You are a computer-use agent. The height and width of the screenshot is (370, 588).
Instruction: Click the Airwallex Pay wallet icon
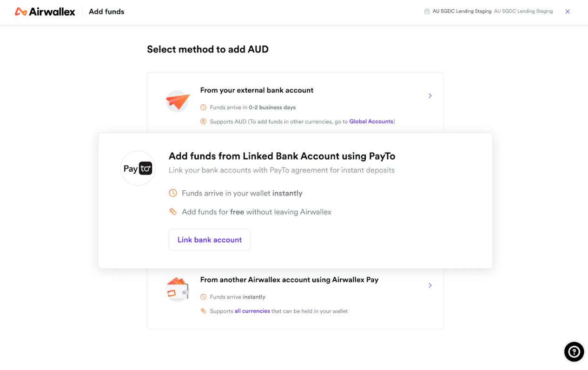point(178,289)
